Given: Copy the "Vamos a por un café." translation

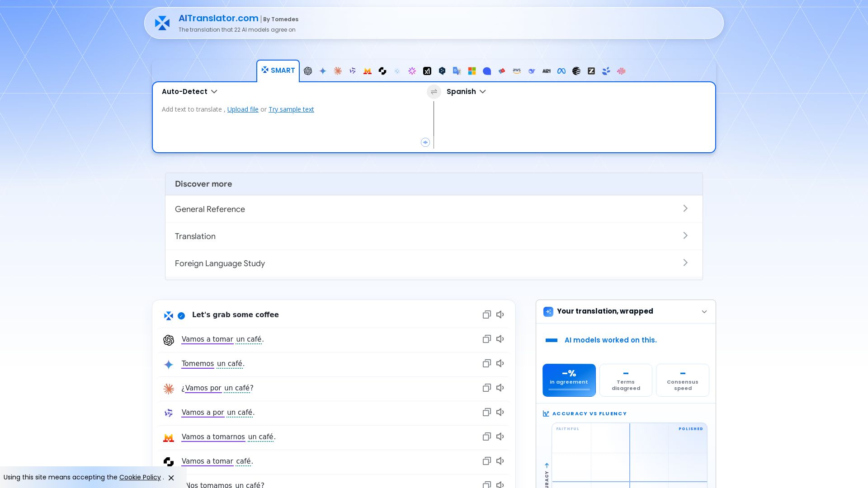Looking at the screenshot, I should tap(487, 413).
